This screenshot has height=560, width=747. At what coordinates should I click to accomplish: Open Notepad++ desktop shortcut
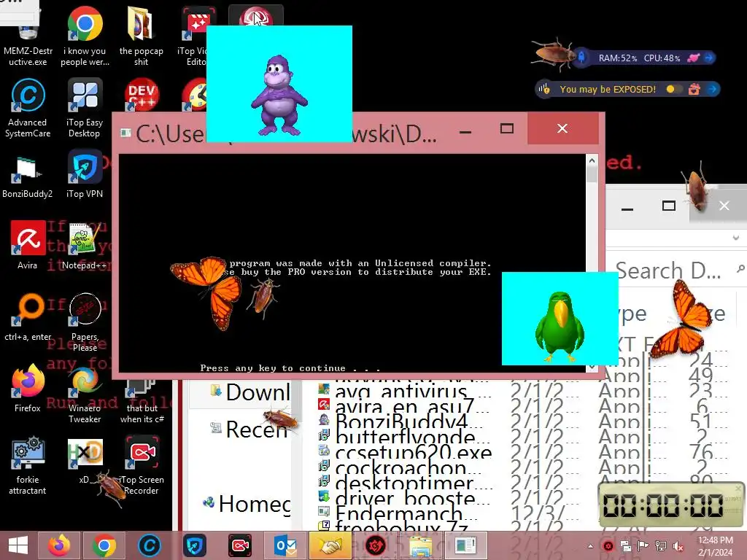click(x=85, y=245)
